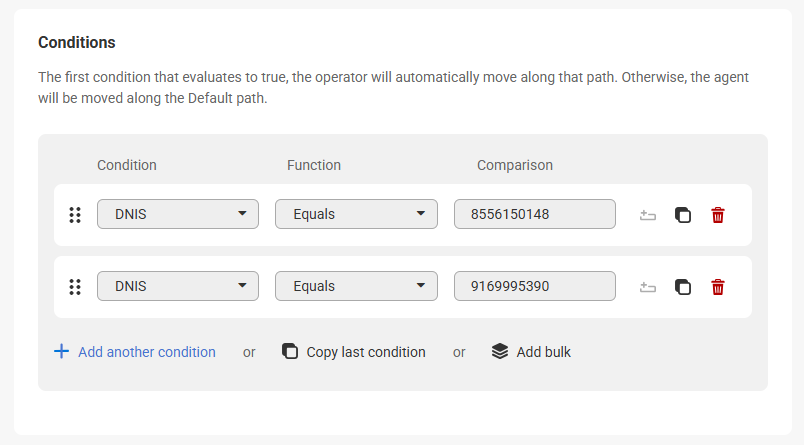Click the stacked layers Add bulk icon

pos(500,351)
